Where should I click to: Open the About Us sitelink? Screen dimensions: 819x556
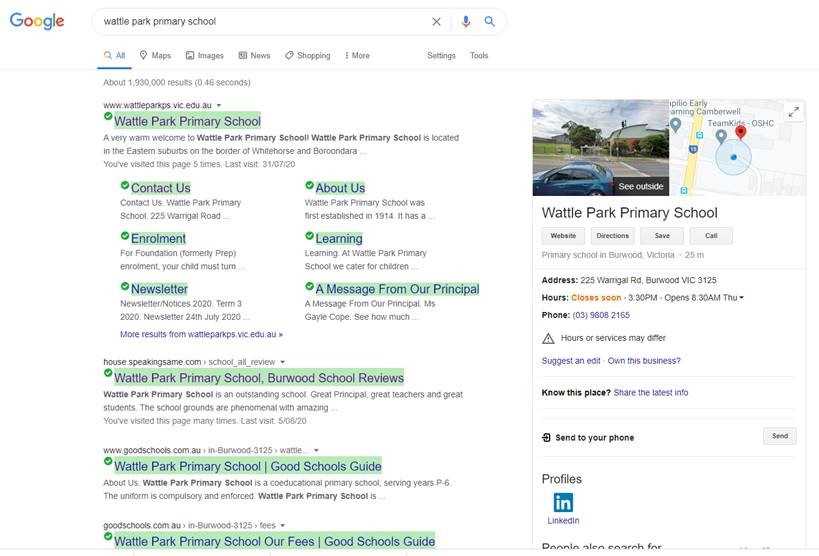pos(340,188)
